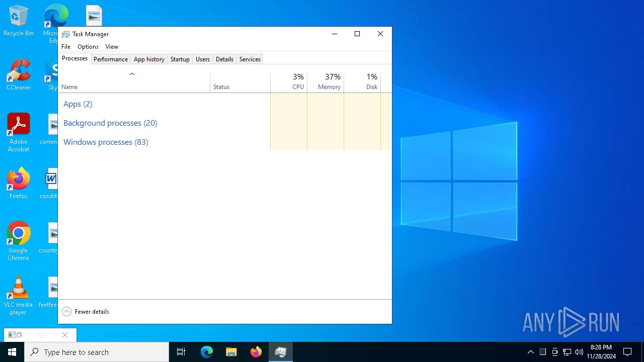Open File Explorer from the taskbar
This screenshot has height=362, width=644.
click(231, 352)
